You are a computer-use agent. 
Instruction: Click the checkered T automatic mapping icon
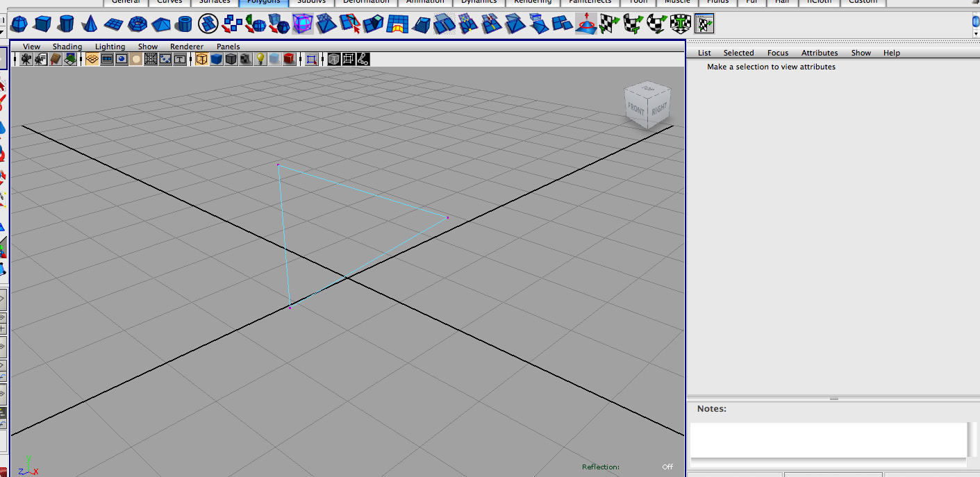coord(680,25)
